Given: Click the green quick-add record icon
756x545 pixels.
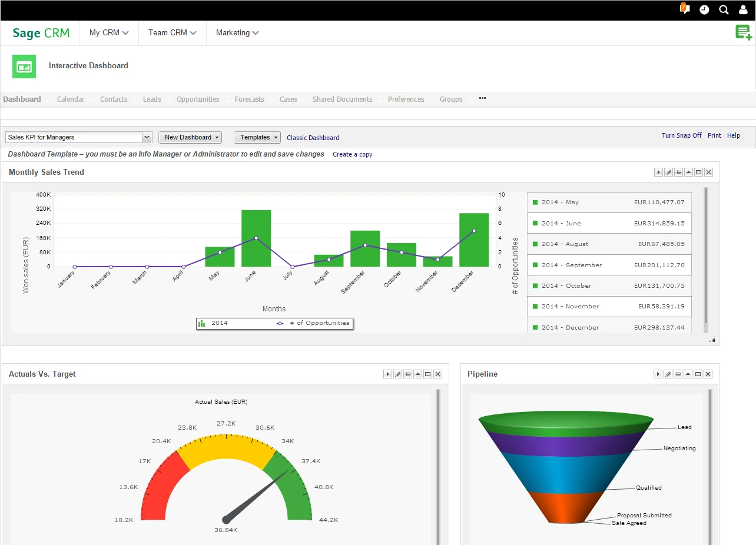Looking at the screenshot, I should click(x=743, y=33).
